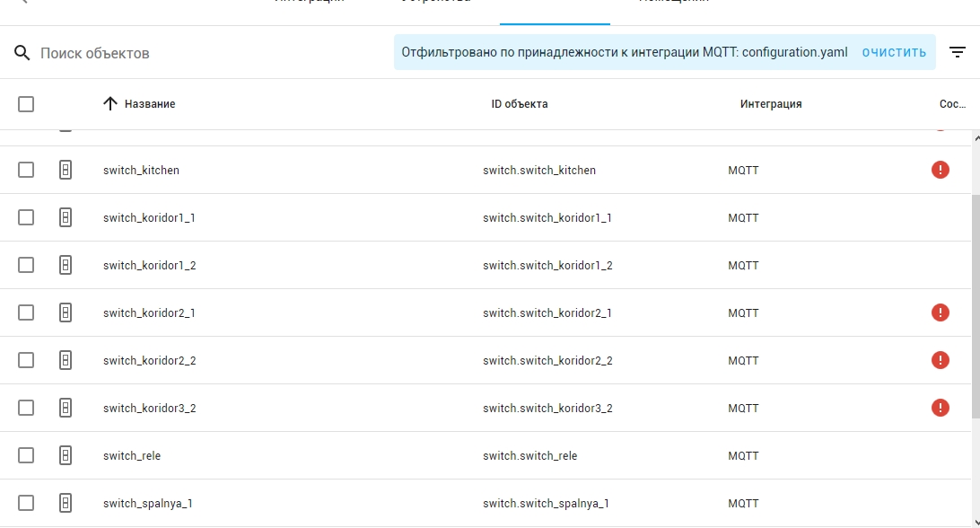Viewport: 980px width, 528px height.
Task: Click ID switch.switch_koridor1_1
Action: [547, 217]
